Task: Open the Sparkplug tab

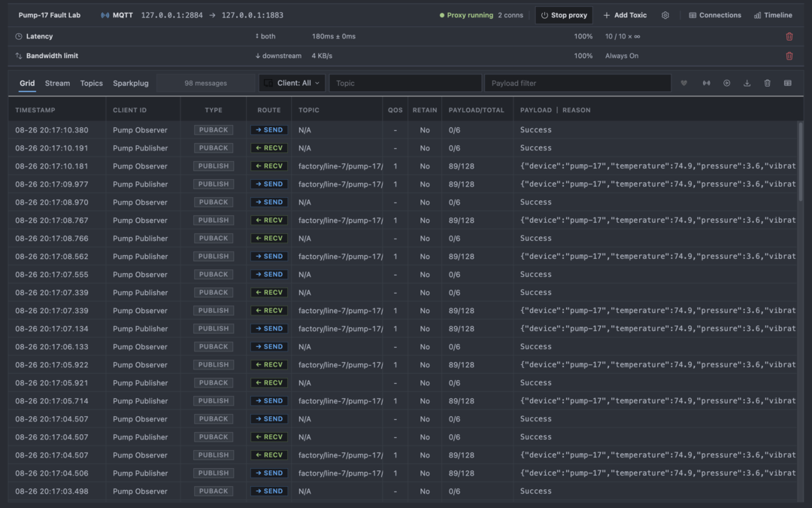Action: point(131,83)
